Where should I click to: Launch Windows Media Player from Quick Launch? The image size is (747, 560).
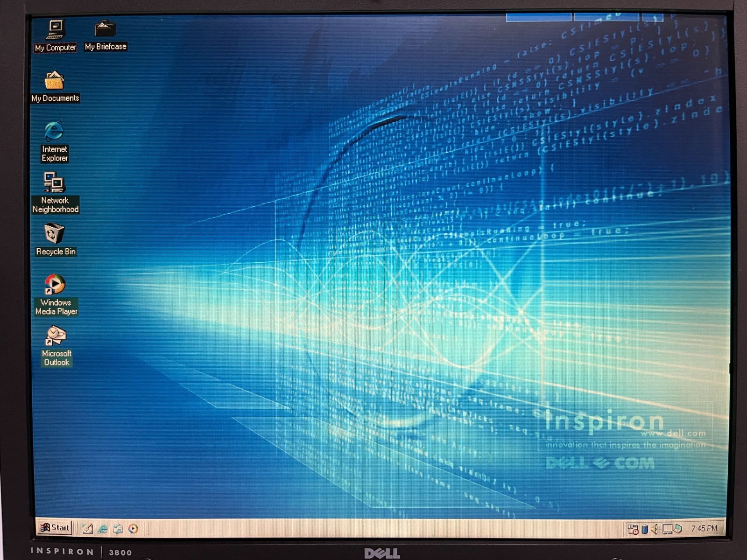pyautogui.click(x=133, y=528)
